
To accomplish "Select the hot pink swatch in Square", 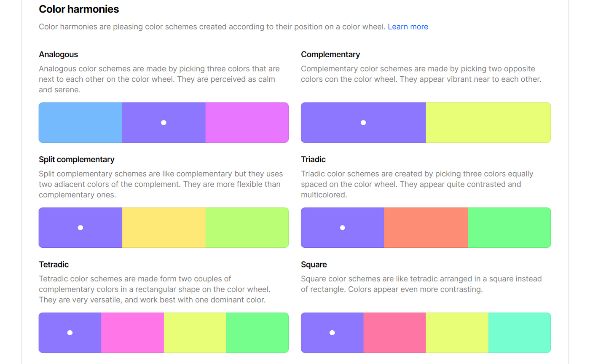I will click(x=394, y=332).
